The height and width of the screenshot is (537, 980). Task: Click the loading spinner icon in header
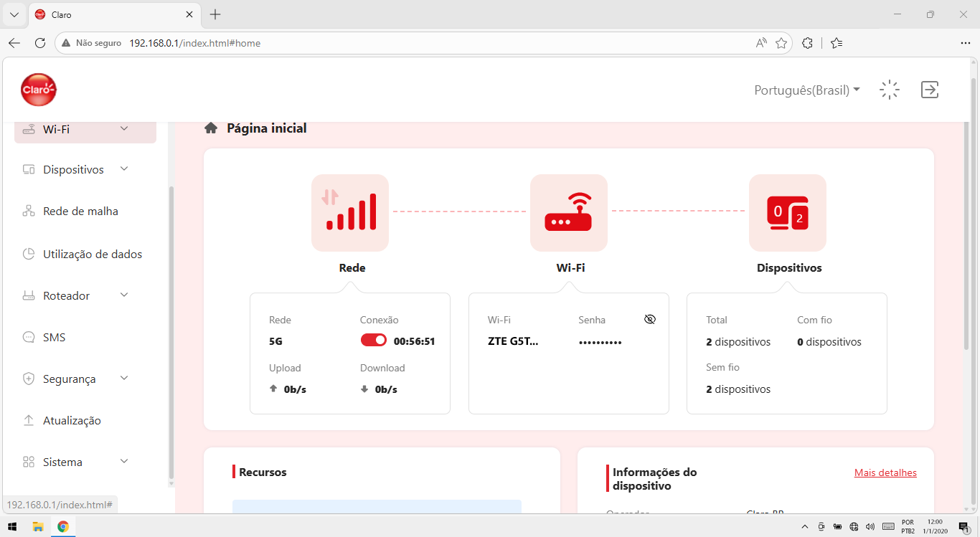point(890,90)
